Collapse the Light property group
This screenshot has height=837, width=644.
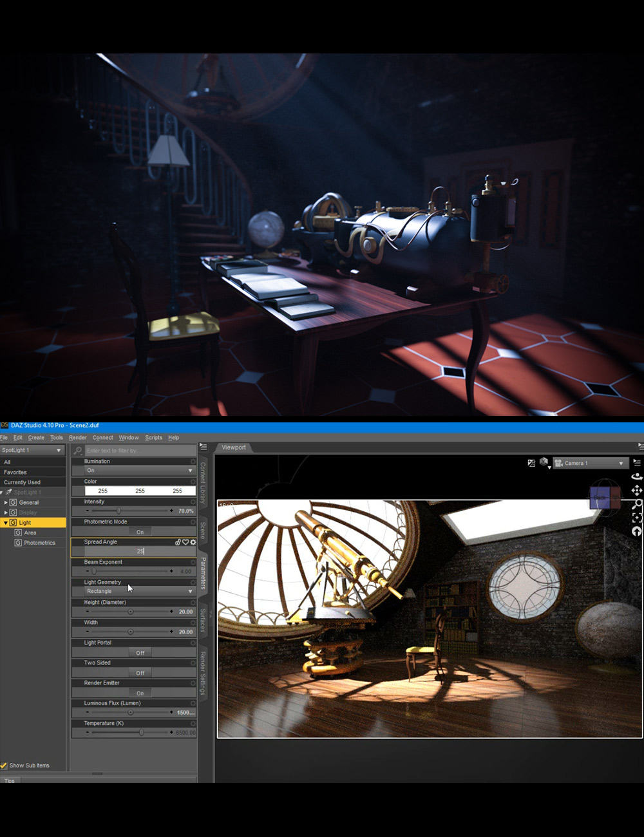[6, 523]
